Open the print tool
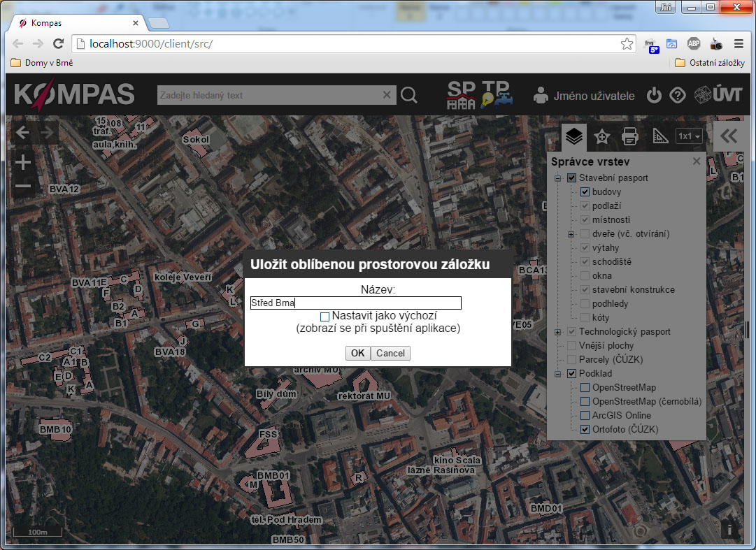Image resolution: width=756 pixels, height=550 pixels. [x=630, y=137]
